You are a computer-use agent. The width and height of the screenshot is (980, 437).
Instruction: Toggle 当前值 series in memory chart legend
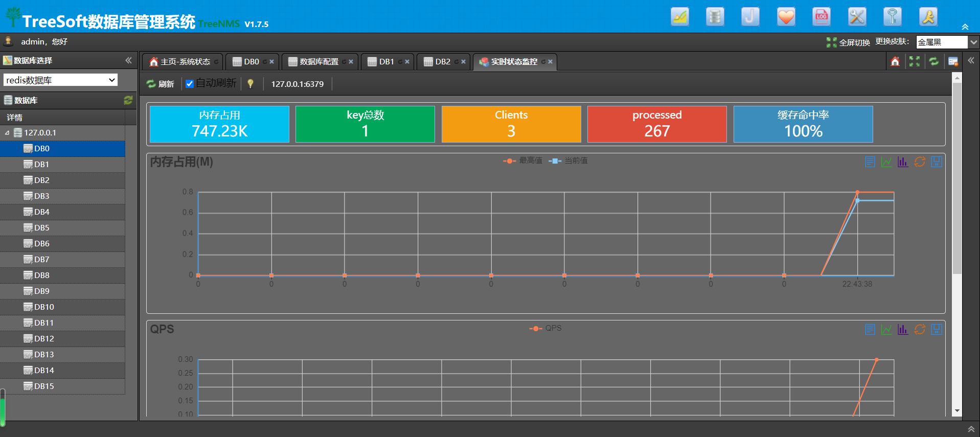[x=568, y=160]
